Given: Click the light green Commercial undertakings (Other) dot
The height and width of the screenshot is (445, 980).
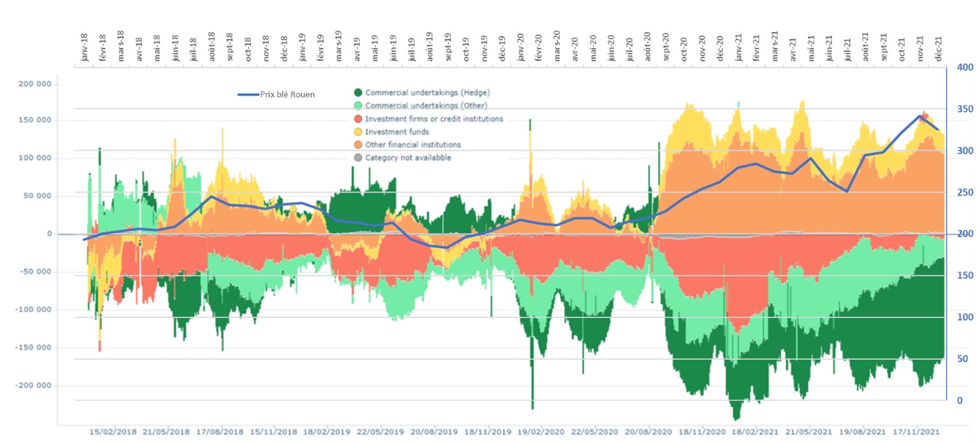Looking at the screenshot, I should click(x=358, y=106).
